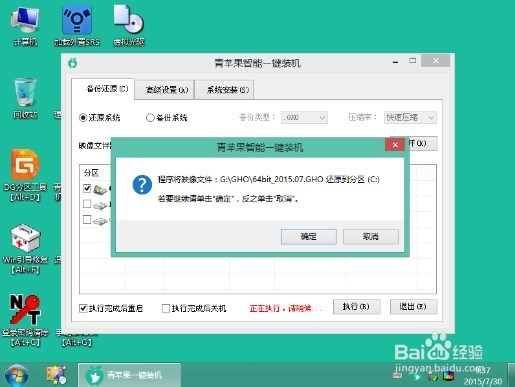This screenshot has height=387, width=515.
Task: Click the first partition's drive icon
Action: (x=100, y=189)
